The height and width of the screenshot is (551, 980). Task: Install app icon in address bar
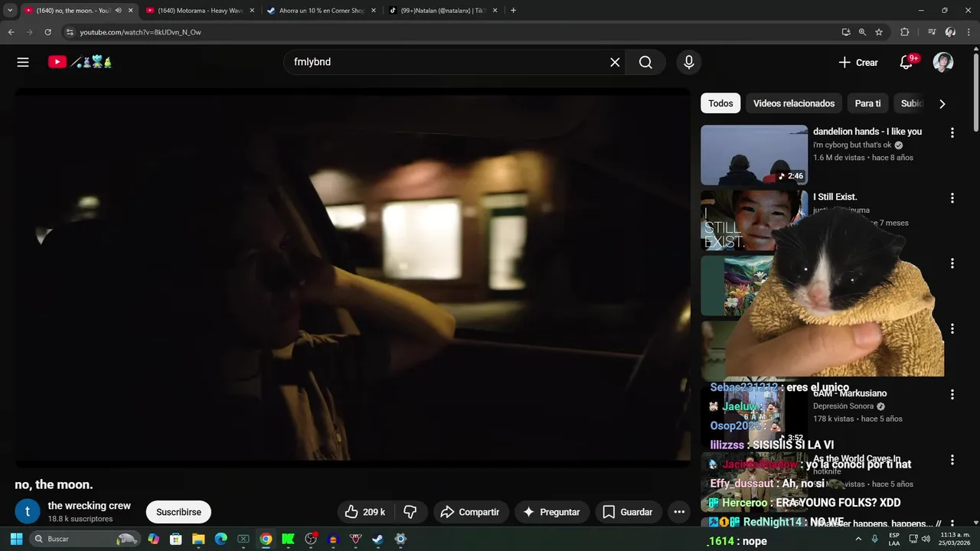pyautogui.click(x=845, y=32)
